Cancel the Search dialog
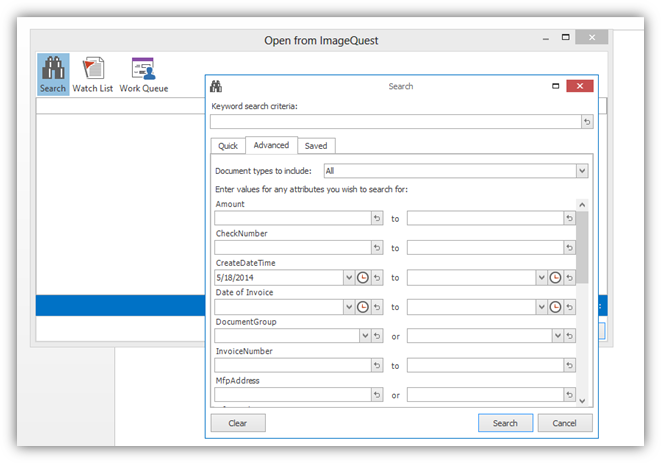Viewport: 661px width, 463px height. 564,423
